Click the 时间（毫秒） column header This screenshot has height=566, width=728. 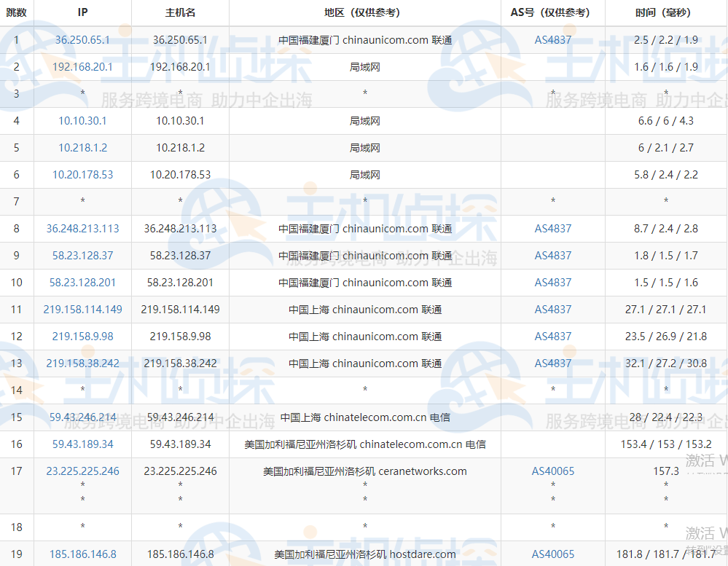pyautogui.click(x=664, y=12)
